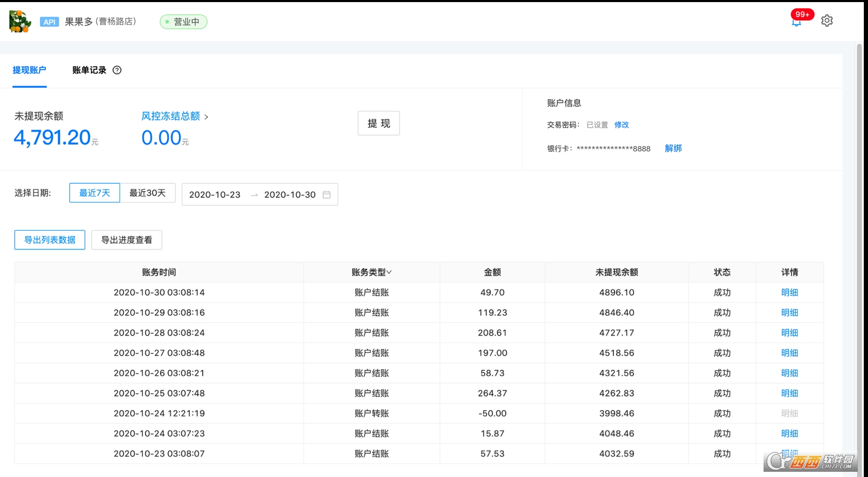
Task: Click 解绑 to unbind the bank card
Action: 673,148
